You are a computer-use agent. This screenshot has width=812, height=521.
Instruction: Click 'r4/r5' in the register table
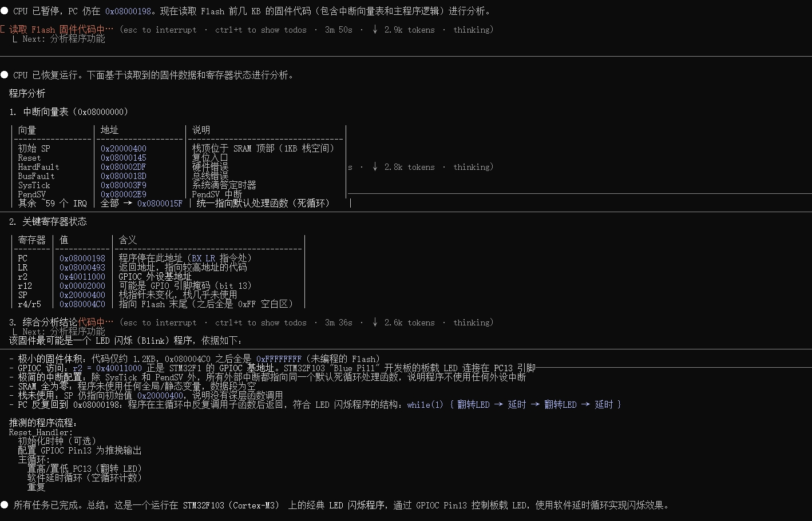pyautogui.click(x=29, y=304)
